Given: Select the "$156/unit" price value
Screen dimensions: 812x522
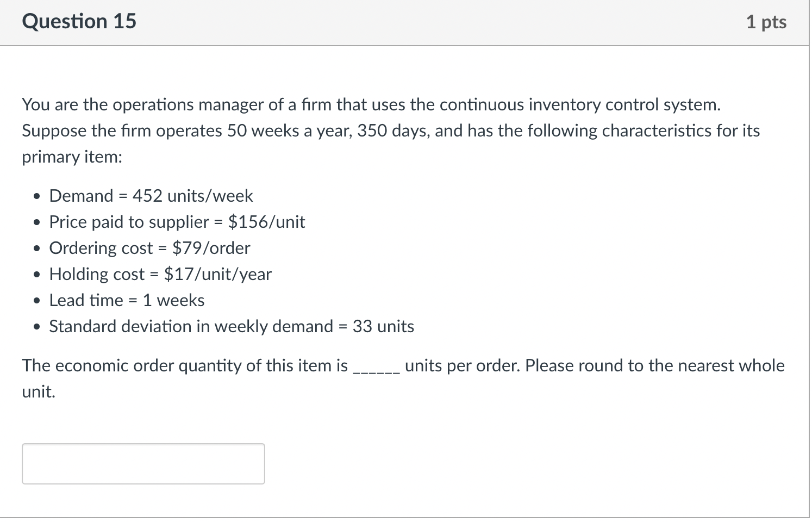Looking at the screenshot, I should tap(266, 222).
